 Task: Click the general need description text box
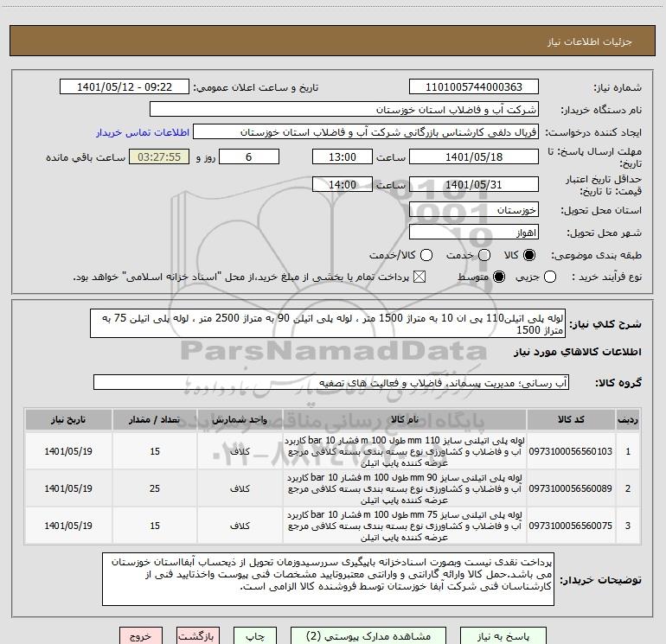click(x=328, y=323)
